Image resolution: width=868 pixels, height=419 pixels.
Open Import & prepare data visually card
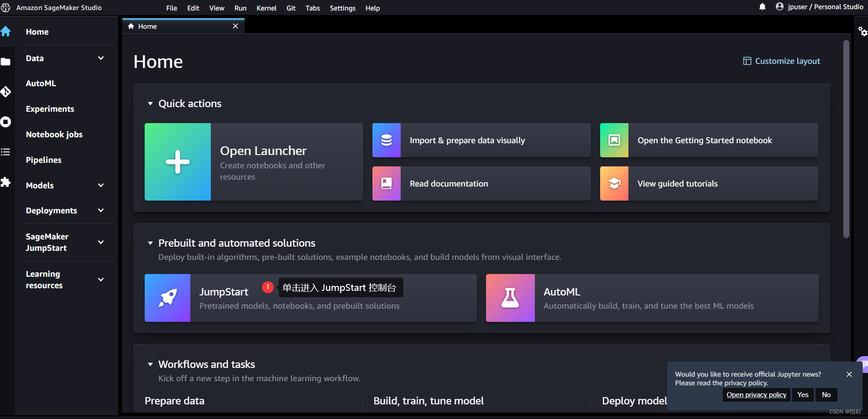click(x=481, y=140)
